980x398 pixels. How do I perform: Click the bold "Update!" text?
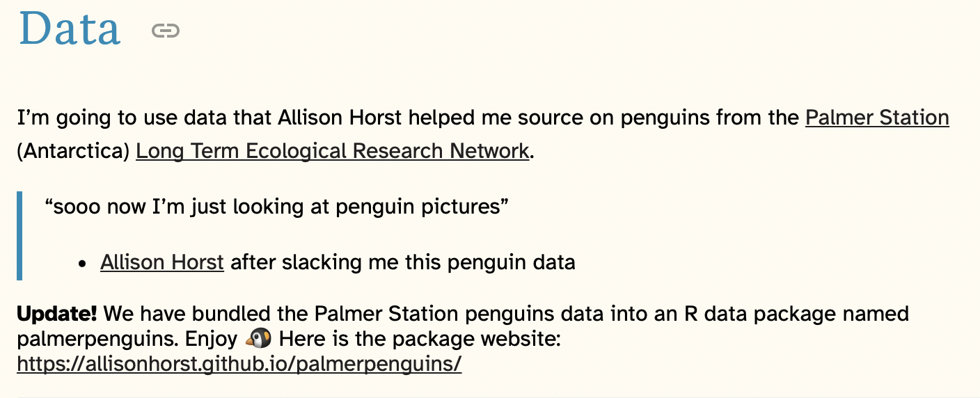[x=57, y=314]
